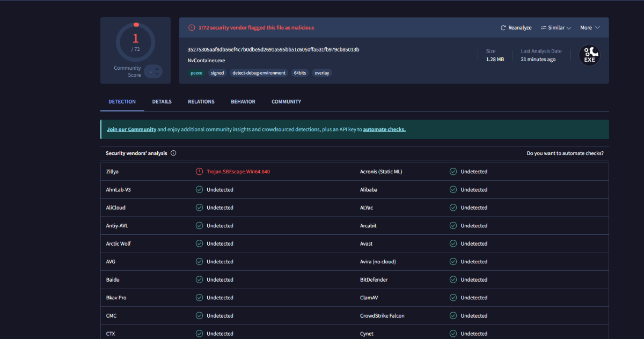Follow the automate checks link in banner
This screenshot has width=644, height=339.
tap(384, 130)
